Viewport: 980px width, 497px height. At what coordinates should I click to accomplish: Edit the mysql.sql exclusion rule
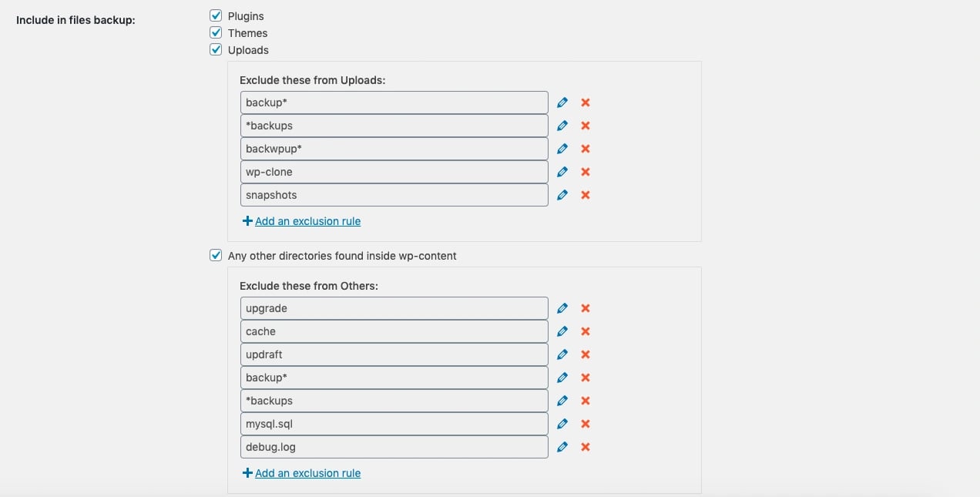coord(562,424)
